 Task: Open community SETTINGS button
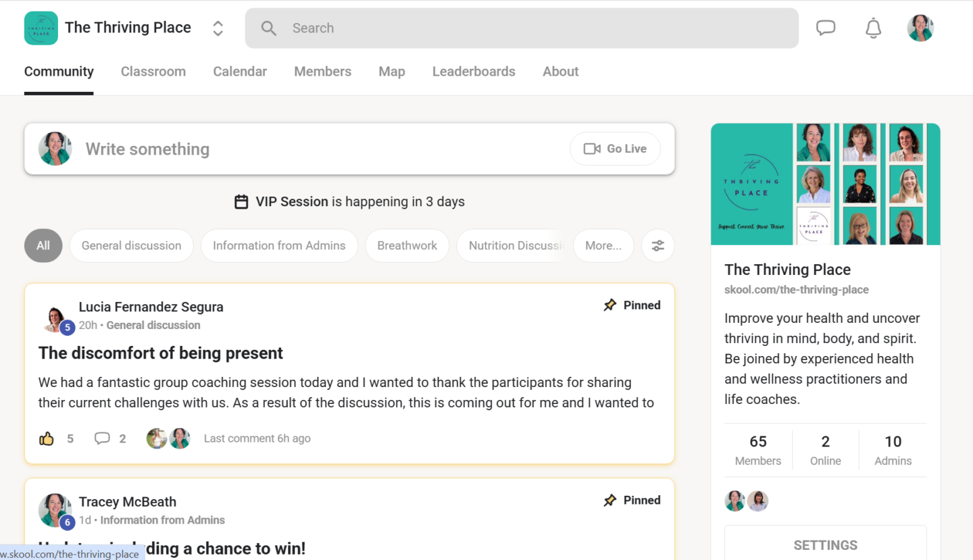[x=826, y=544]
